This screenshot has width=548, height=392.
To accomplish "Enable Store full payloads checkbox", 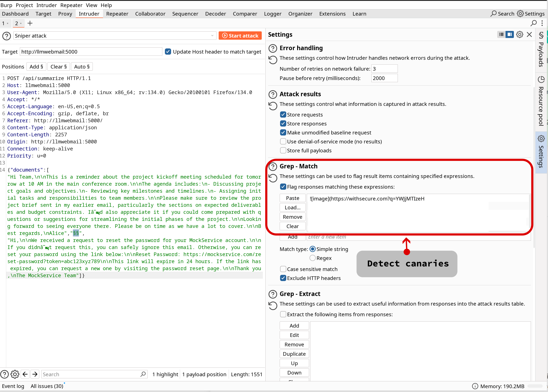I will coord(283,150).
